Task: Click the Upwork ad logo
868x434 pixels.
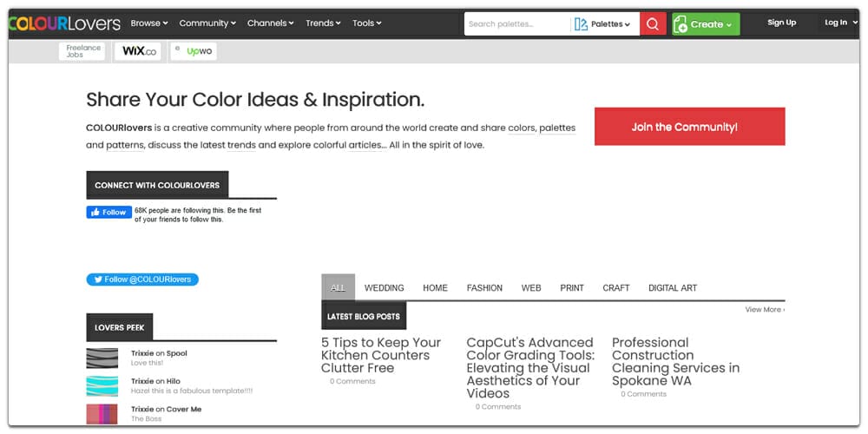Action: (194, 51)
